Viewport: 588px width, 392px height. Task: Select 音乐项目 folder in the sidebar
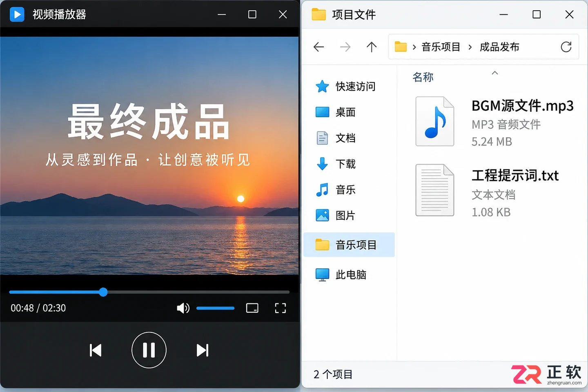pyautogui.click(x=349, y=245)
